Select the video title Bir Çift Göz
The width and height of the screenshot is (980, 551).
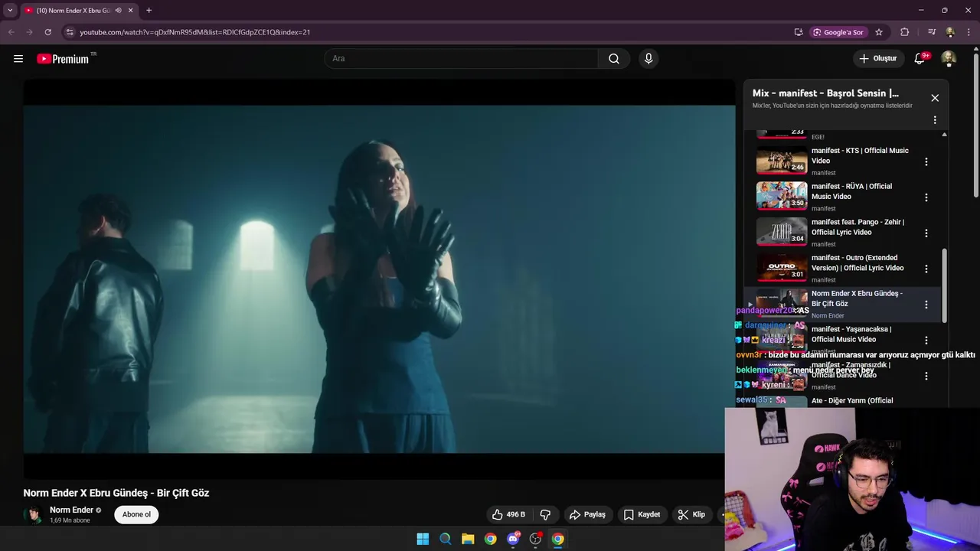[116, 493]
